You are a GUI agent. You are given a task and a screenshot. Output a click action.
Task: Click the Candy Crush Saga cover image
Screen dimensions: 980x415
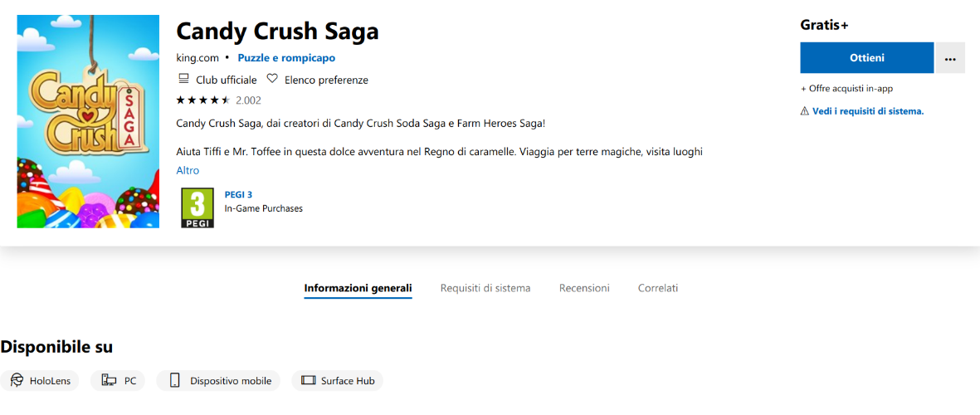pyautogui.click(x=88, y=121)
